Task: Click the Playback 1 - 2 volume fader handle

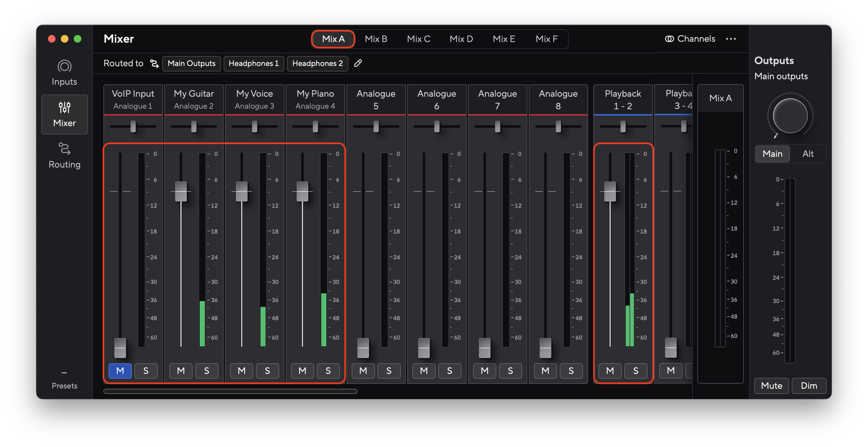Action: [x=610, y=191]
